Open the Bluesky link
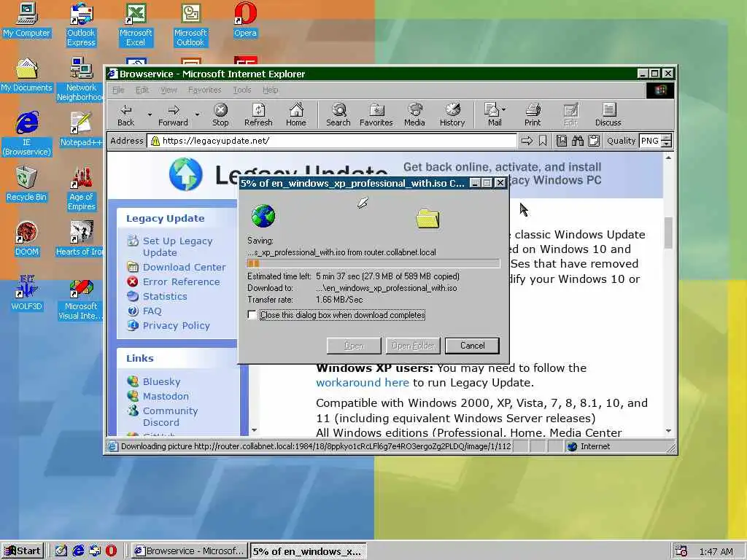The image size is (747, 560). [x=161, y=381]
